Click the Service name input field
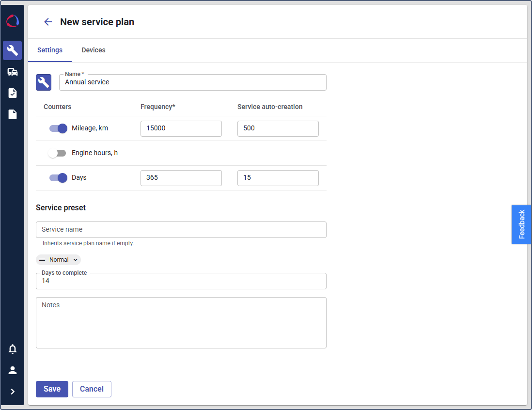Viewport: 532px width, 410px height. coord(181,230)
